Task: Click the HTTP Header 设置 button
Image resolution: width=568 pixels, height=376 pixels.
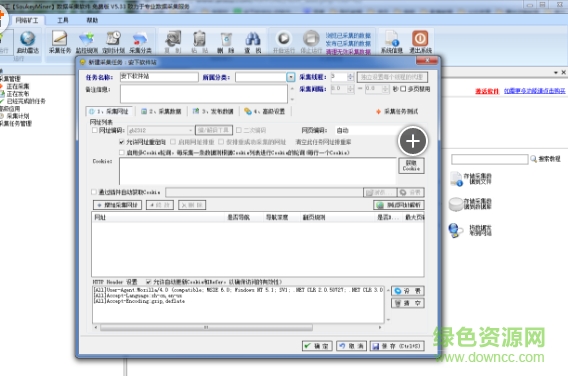Action: [408, 291]
